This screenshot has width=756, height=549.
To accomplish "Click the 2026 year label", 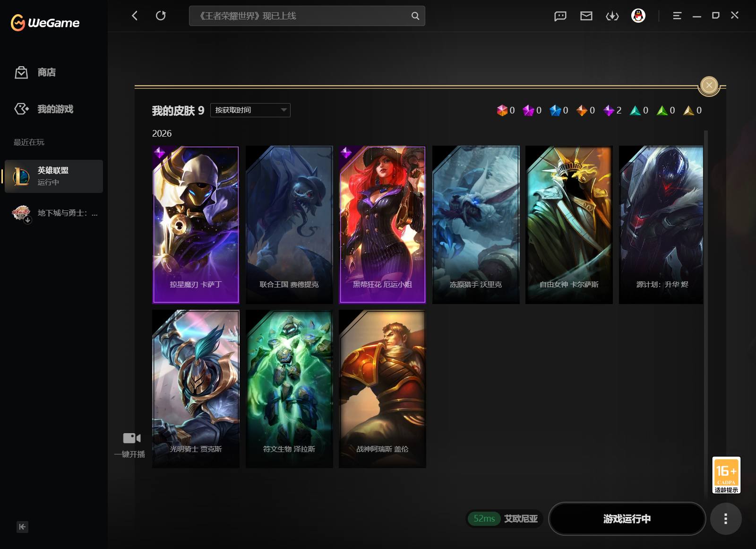I will (x=162, y=133).
